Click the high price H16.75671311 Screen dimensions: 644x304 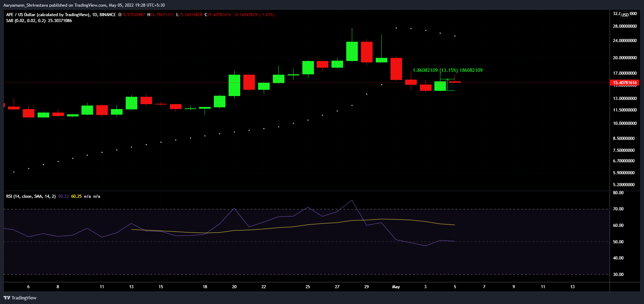pyautogui.click(x=160, y=15)
